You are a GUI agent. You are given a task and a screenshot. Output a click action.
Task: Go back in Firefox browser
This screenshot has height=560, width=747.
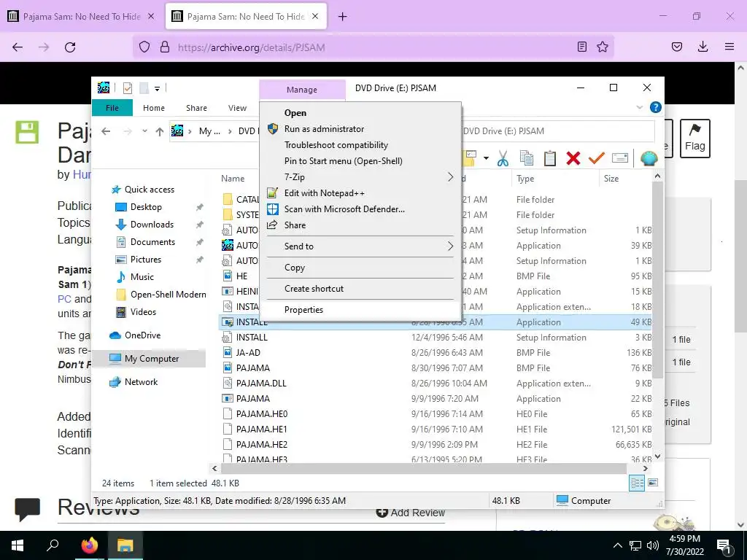(x=18, y=47)
